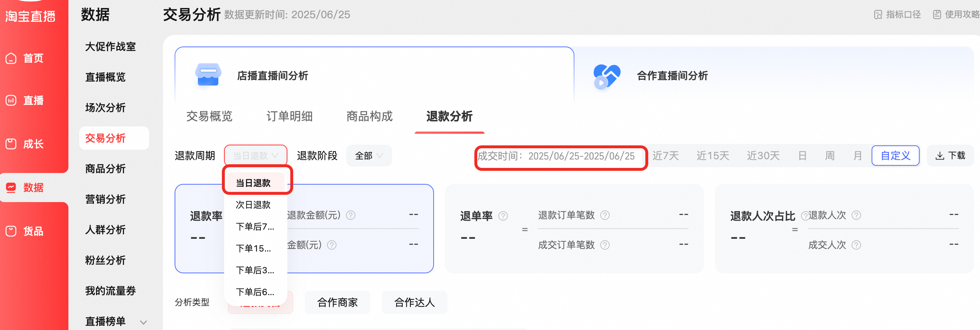The image size is (980, 330).
Task: Select the 合作达人 analysis type
Action: (415, 303)
